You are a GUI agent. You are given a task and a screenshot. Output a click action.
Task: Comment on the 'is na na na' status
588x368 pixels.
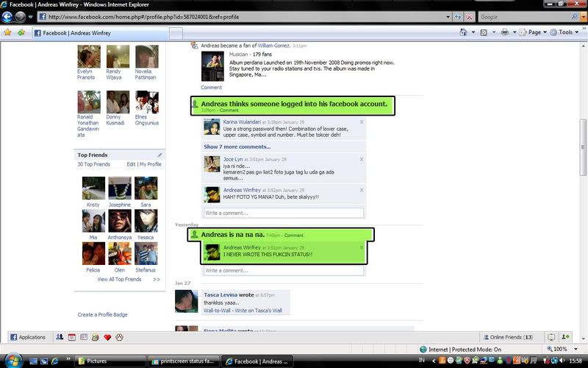(x=293, y=235)
